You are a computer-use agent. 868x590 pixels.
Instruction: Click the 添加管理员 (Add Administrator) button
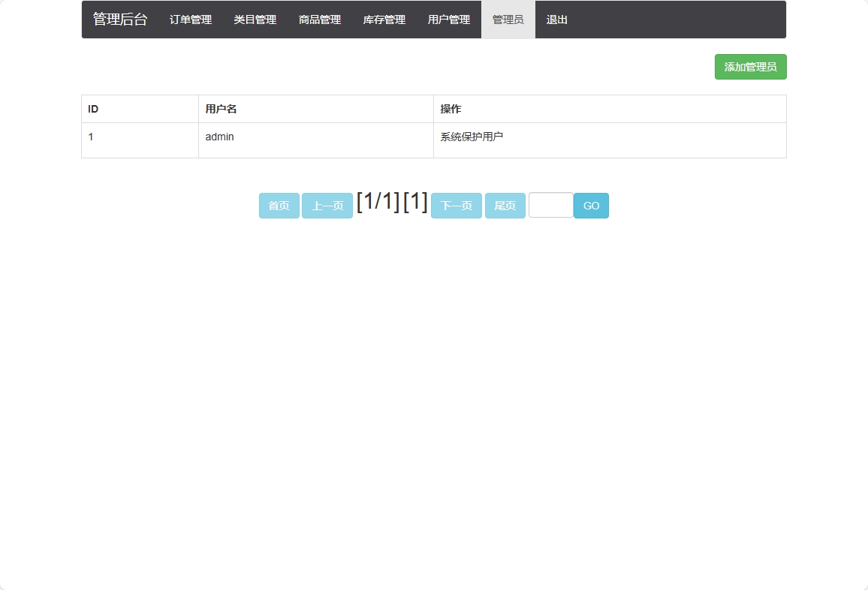pos(750,67)
